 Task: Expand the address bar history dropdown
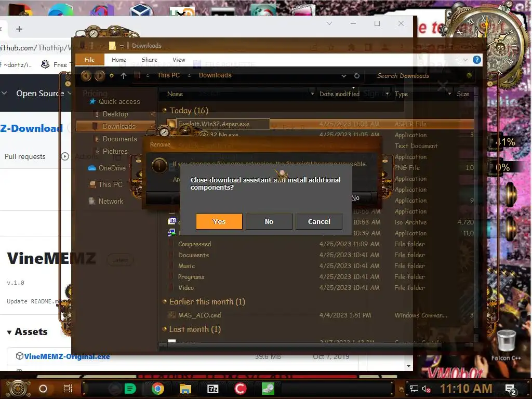pos(344,76)
